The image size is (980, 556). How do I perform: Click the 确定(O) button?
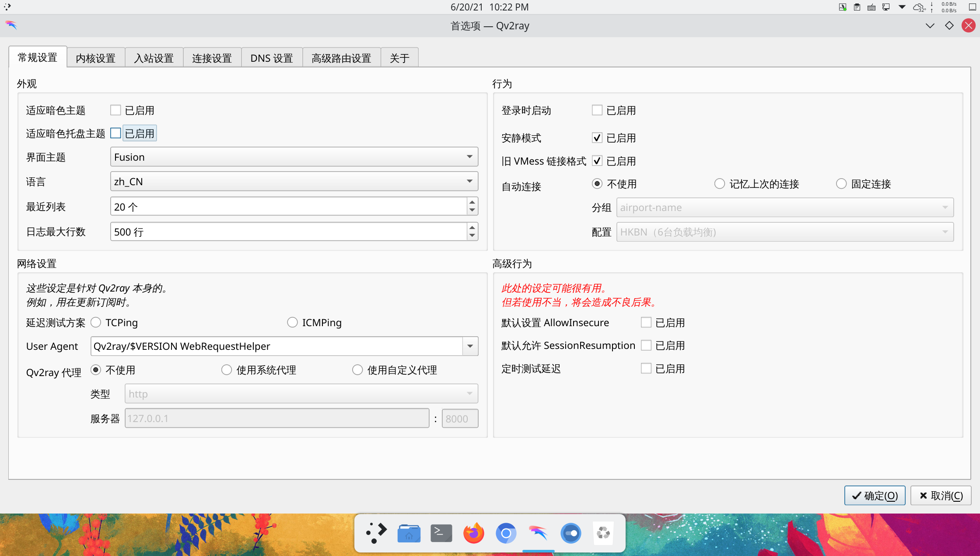tap(874, 496)
